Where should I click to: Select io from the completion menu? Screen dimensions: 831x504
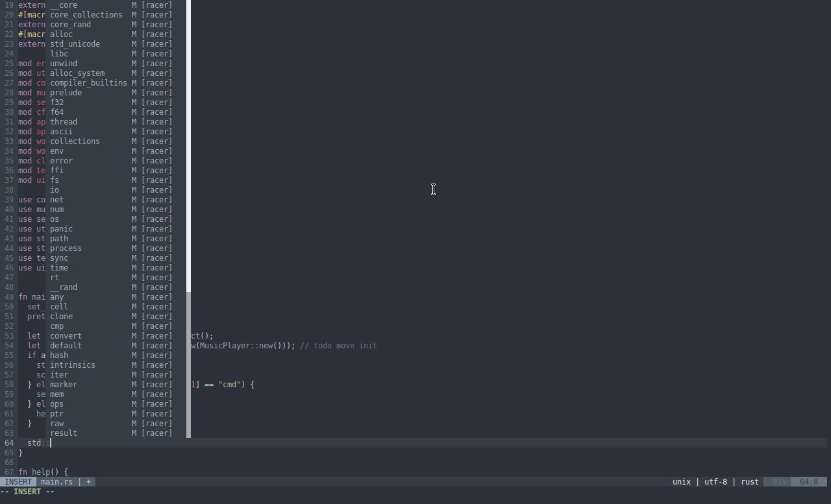(116, 190)
